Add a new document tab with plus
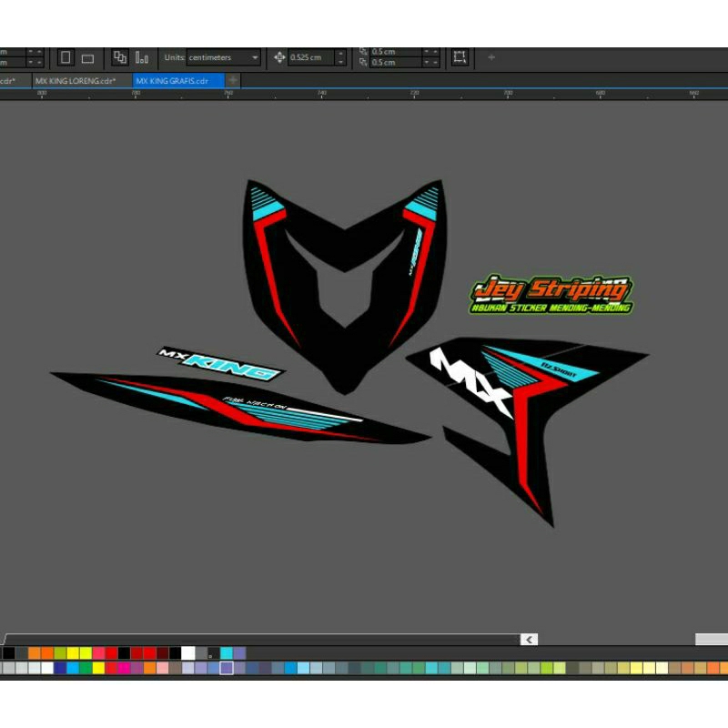The width and height of the screenshot is (728, 728). pyautogui.click(x=233, y=80)
